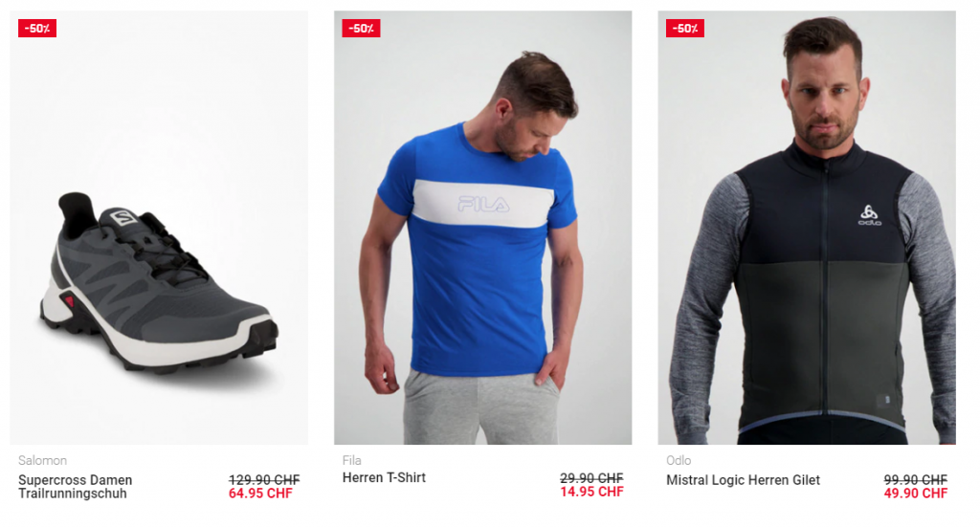Image resolution: width=980 pixels, height=527 pixels.
Task: Click the -50% badge on Odlo gilet
Action: 685,28
